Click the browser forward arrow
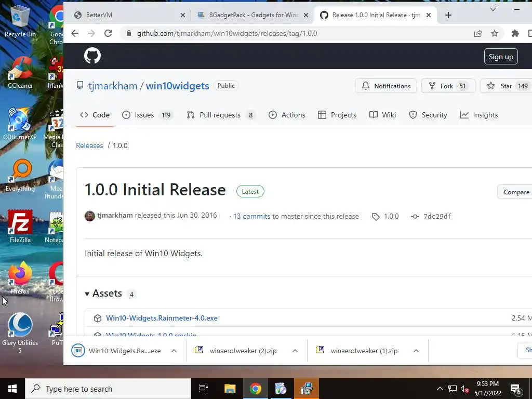Screen dimensions: 532x399 [x=91, y=33]
